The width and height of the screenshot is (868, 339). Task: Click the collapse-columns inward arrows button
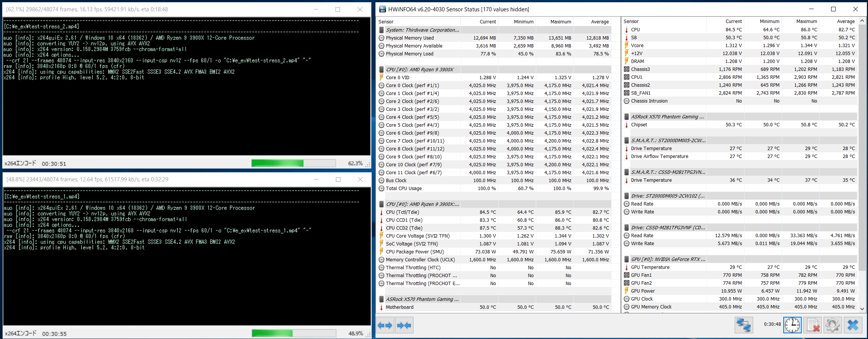tap(404, 325)
